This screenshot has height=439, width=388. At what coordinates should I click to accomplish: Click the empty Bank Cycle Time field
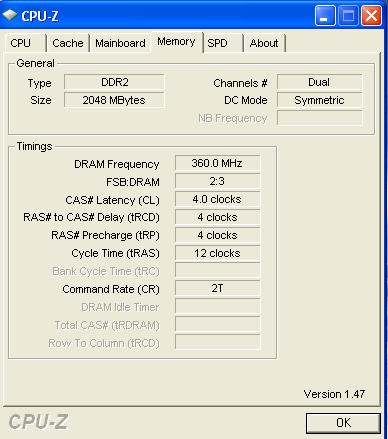pyautogui.click(x=217, y=270)
